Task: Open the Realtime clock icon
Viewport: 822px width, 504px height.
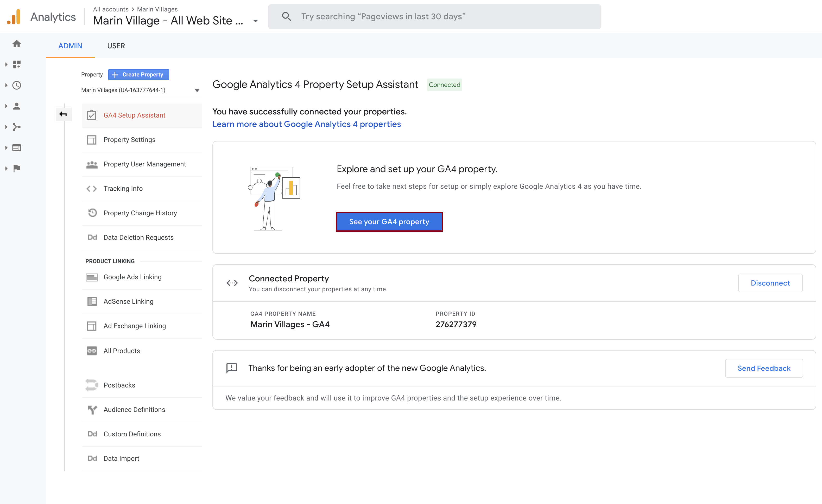Action: pyautogui.click(x=17, y=85)
